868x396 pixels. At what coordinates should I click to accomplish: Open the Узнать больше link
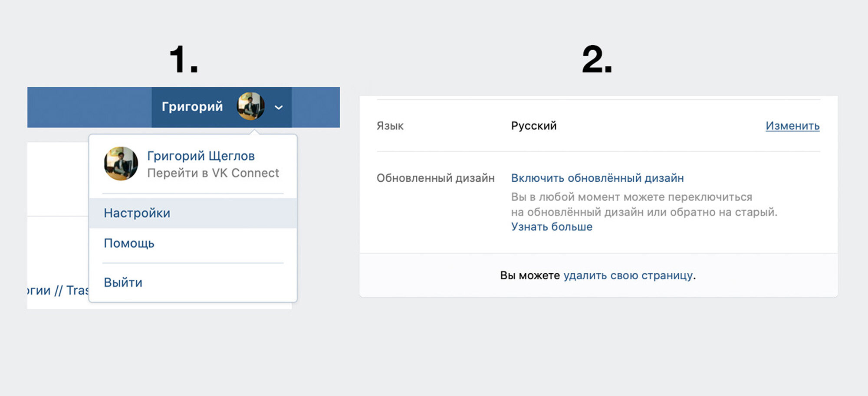(x=552, y=227)
